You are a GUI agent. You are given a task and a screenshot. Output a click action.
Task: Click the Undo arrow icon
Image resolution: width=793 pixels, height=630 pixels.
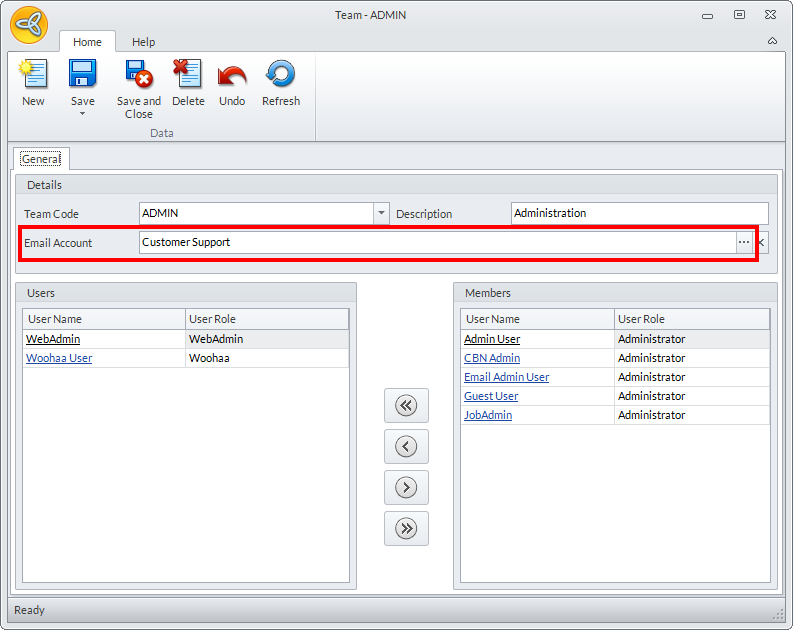(232, 75)
